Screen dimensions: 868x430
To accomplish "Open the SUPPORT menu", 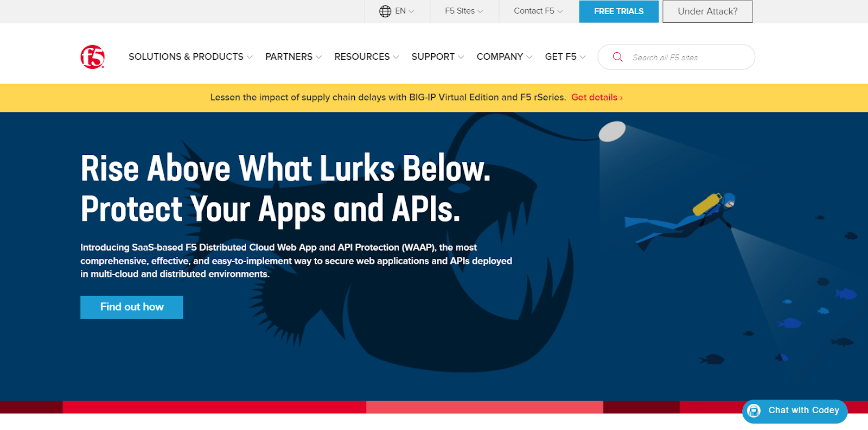I will 433,57.
